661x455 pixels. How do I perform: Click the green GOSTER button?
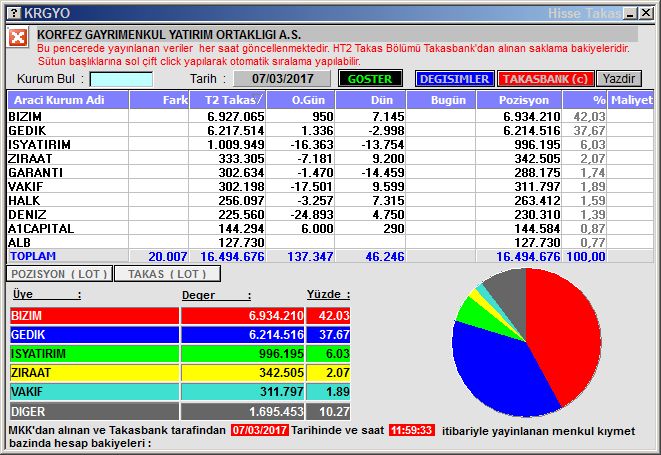coord(370,79)
